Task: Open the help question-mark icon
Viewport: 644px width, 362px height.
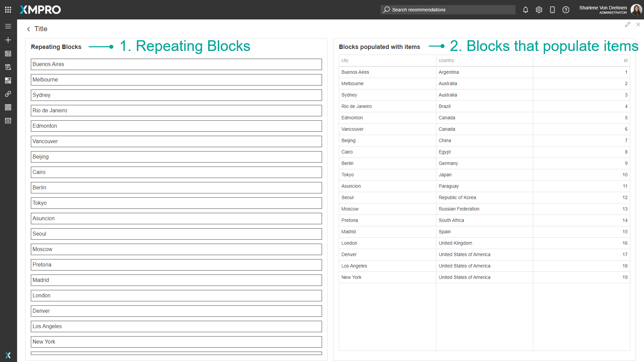Action: (566, 10)
